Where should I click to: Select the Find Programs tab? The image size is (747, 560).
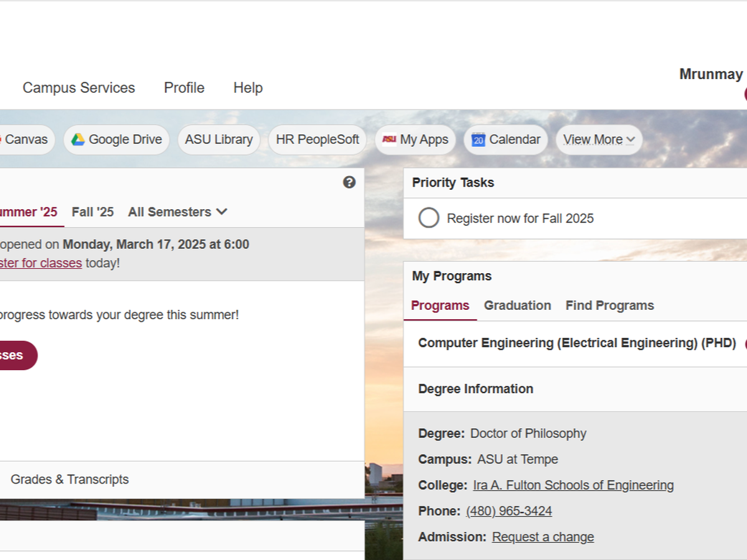point(609,306)
